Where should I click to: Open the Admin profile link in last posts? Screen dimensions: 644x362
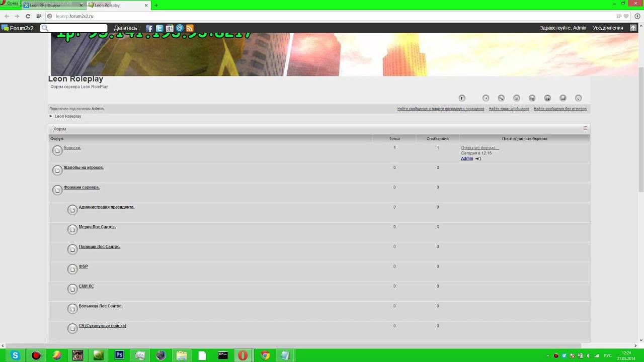coord(467,158)
